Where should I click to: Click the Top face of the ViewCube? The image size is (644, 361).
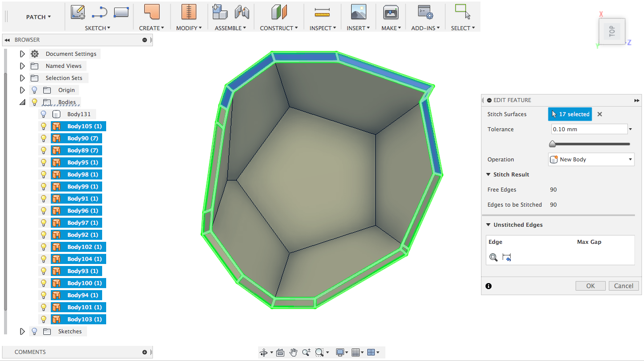tap(612, 32)
